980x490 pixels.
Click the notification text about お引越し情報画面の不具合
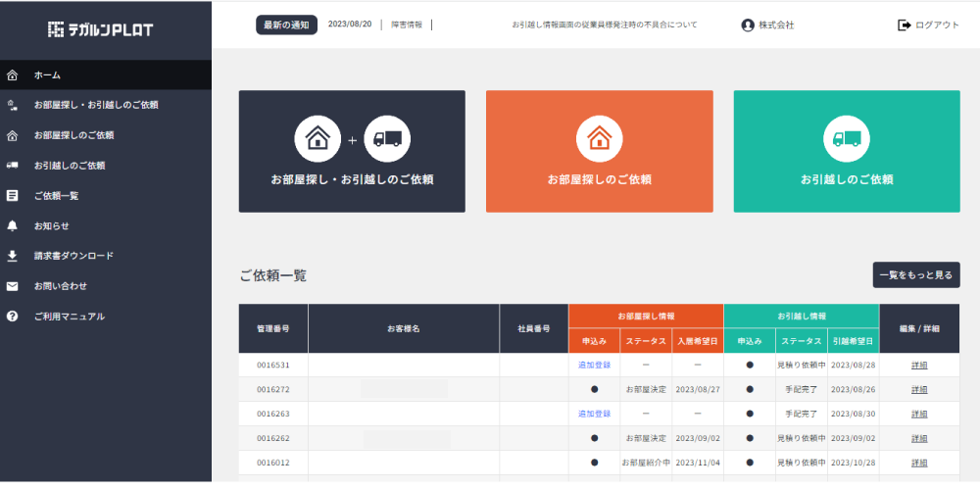[605, 25]
